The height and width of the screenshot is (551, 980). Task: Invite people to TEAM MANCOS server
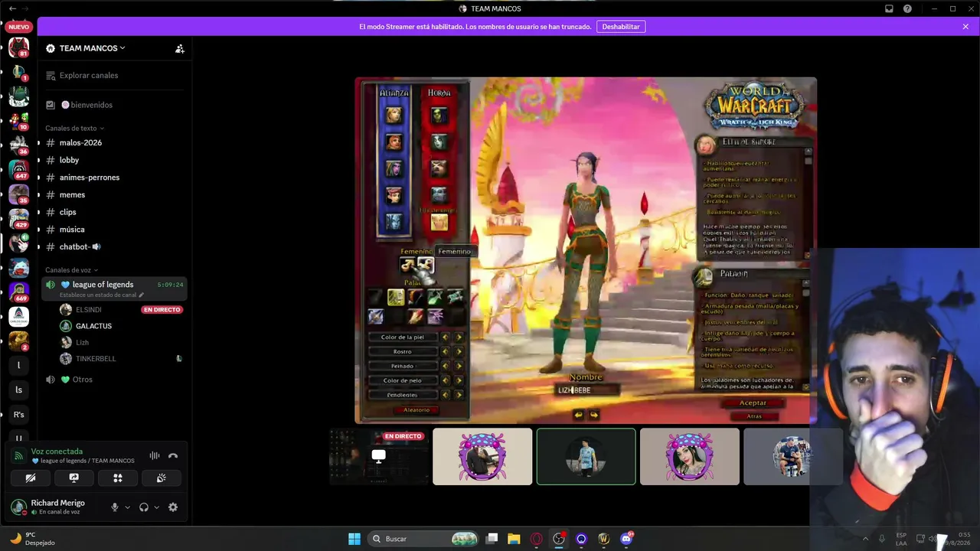pos(180,48)
